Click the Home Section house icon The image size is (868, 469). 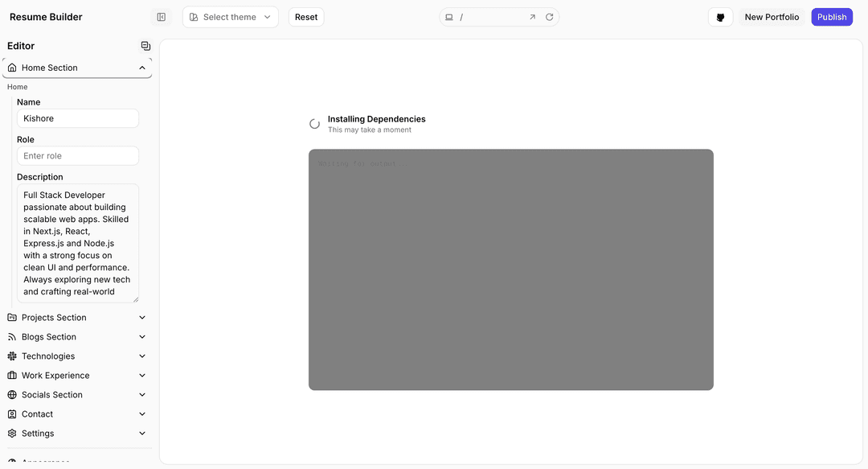pos(12,68)
